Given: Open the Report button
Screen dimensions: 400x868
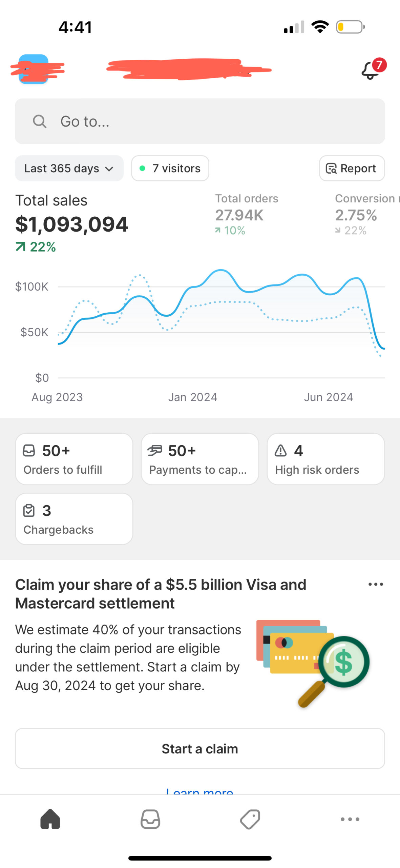Looking at the screenshot, I should tap(352, 168).
